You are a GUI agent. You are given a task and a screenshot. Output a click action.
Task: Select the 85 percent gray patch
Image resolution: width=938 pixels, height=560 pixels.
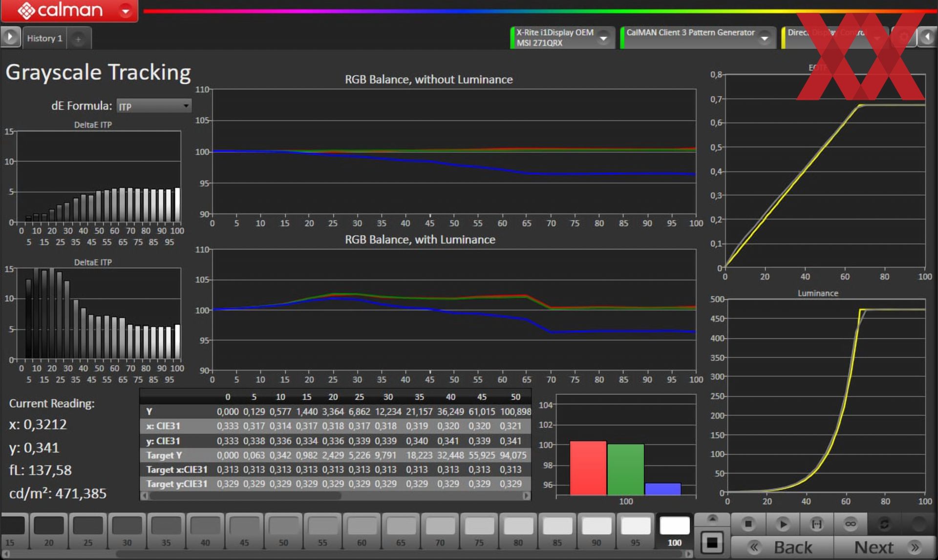tap(557, 531)
